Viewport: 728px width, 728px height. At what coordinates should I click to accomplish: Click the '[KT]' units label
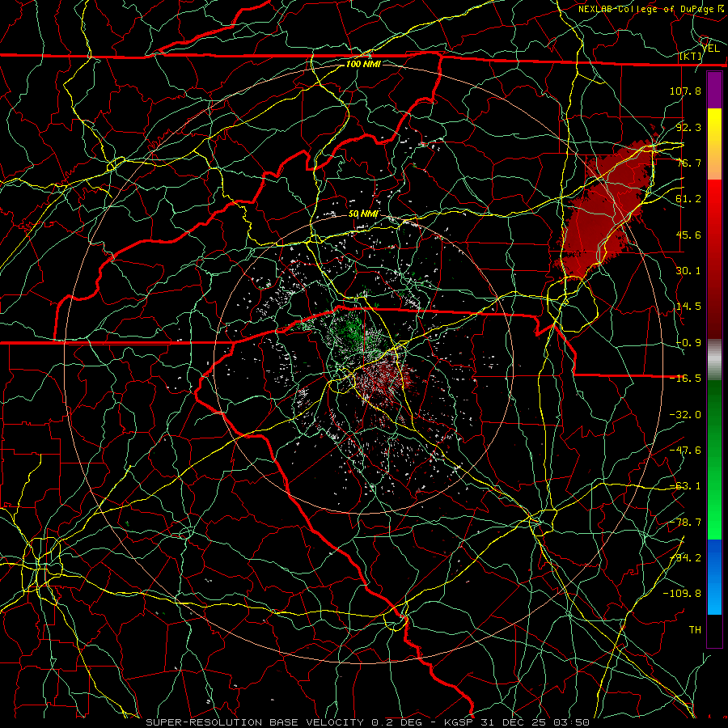coord(691,56)
